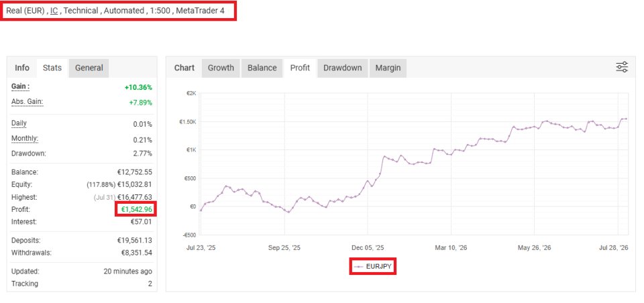Click the +7.89% abs. gain value

tap(140, 103)
